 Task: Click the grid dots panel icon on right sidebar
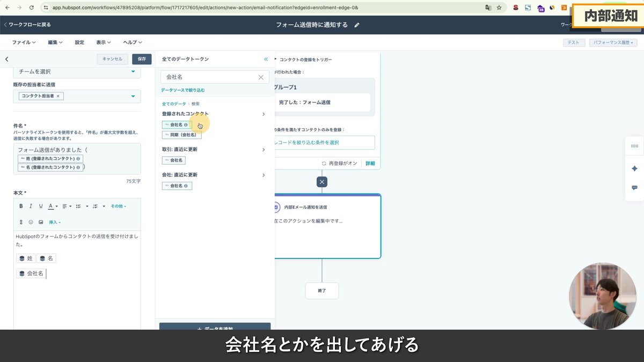tap(634, 145)
